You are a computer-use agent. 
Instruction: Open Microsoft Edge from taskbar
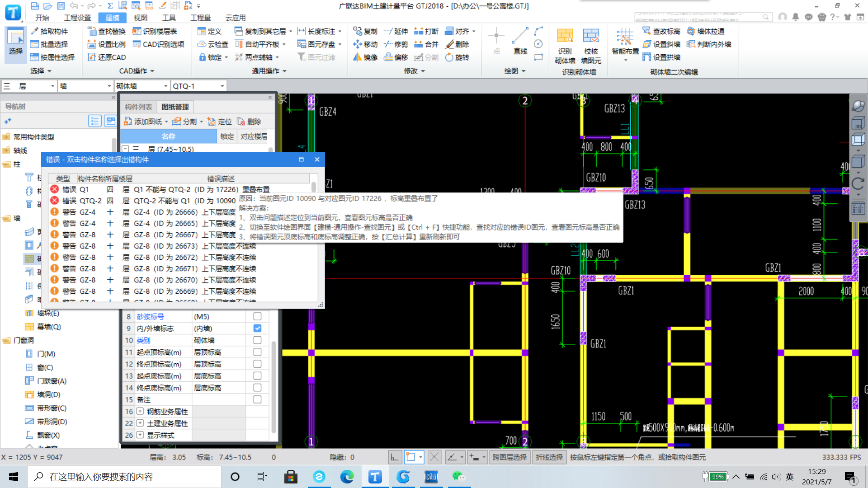[x=347, y=477]
